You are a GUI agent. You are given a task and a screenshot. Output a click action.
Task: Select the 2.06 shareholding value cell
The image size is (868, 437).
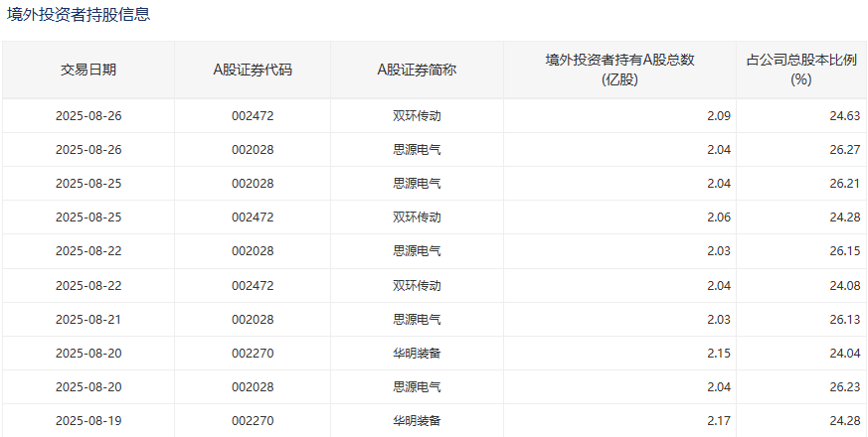tap(718, 218)
